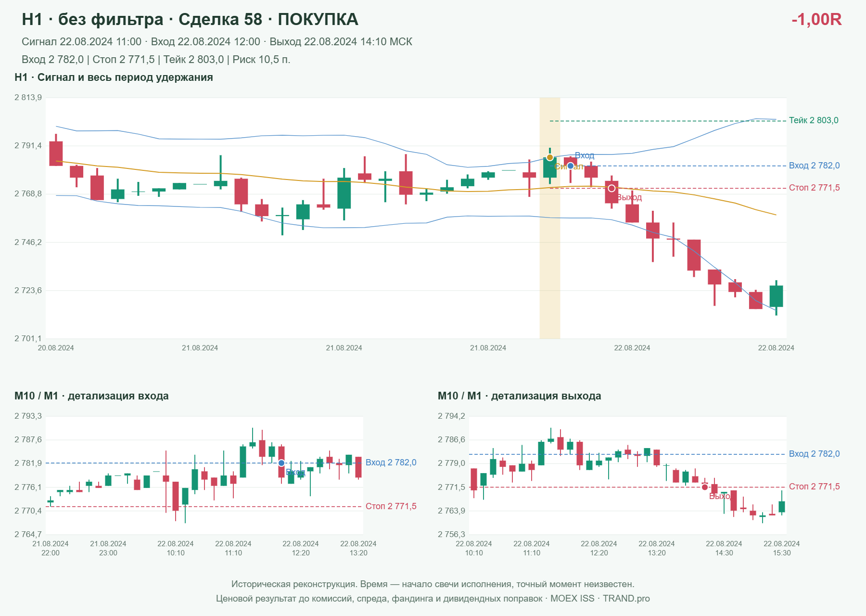Click the 2 793,3 label in entry detail chart

tap(28, 416)
